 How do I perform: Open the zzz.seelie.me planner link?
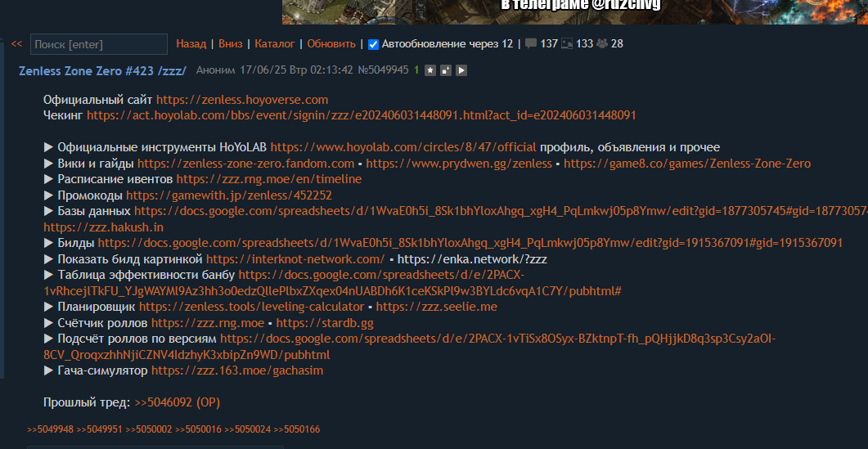tap(436, 306)
